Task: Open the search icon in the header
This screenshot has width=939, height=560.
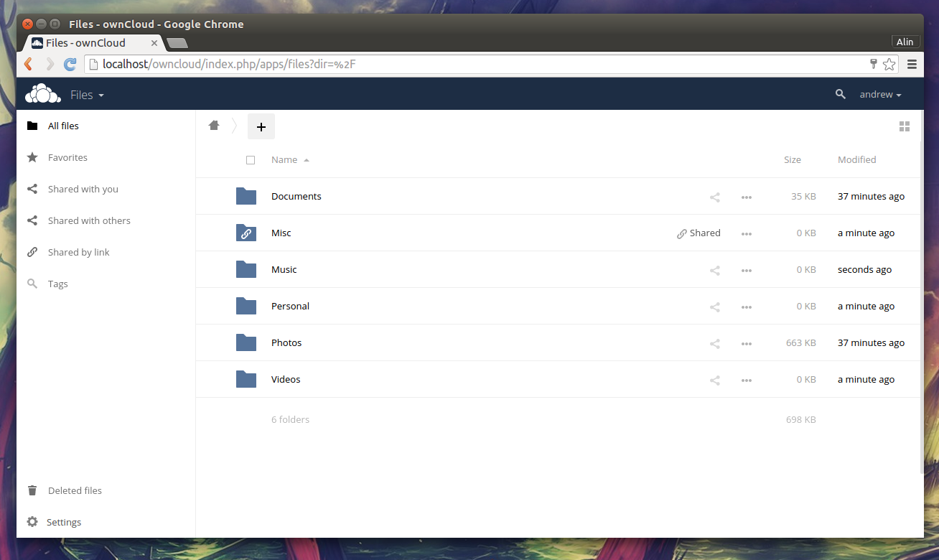Action: tap(840, 94)
